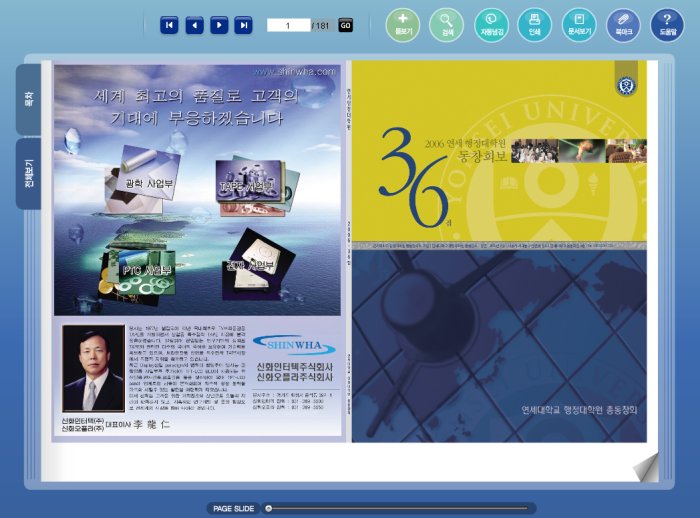Open the 문서보기 document view
This screenshot has height=518, width=700.
[579, 25]
